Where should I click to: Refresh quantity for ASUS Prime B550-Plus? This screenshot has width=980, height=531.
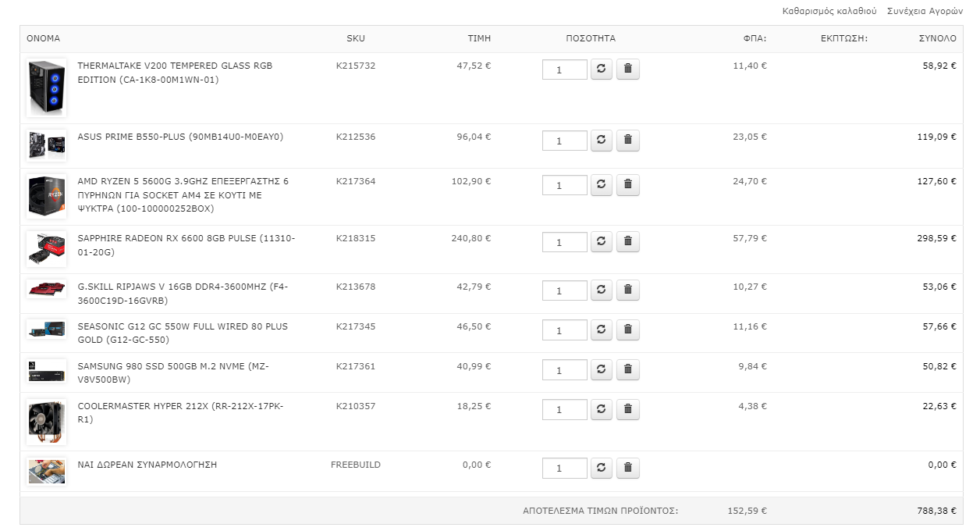pyautogui.click(x=602, y=141)
